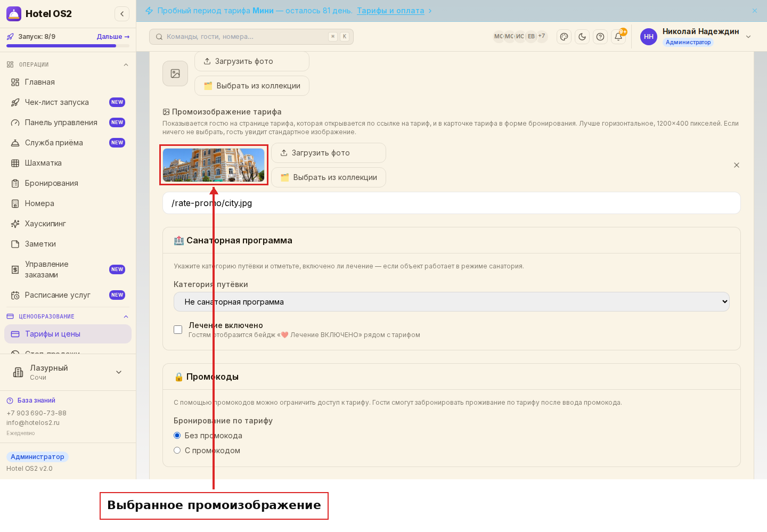This screenshot has width=767, height=532.
Task: Expand the Лазурный hotel selector
Action: pos(68,372)
